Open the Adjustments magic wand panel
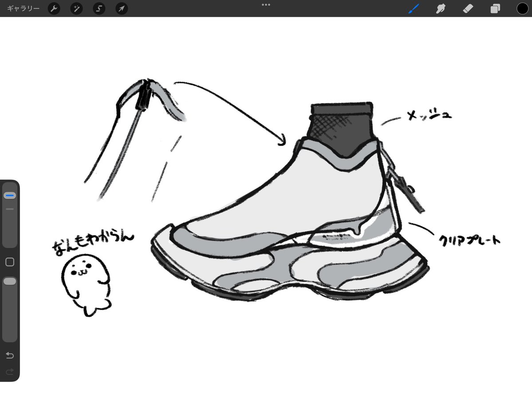This screenshot has height=399, width=532. (x=76, y=8)
